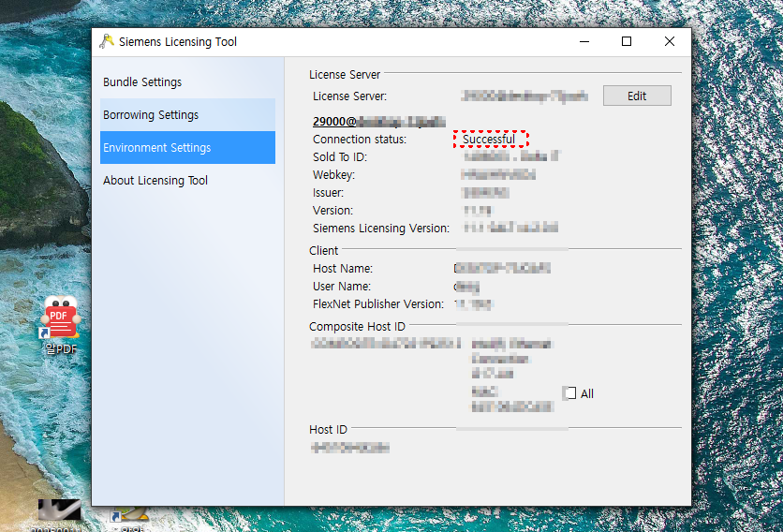Click the License Server section heading
The image size is (783, 532).
(345, 74)
